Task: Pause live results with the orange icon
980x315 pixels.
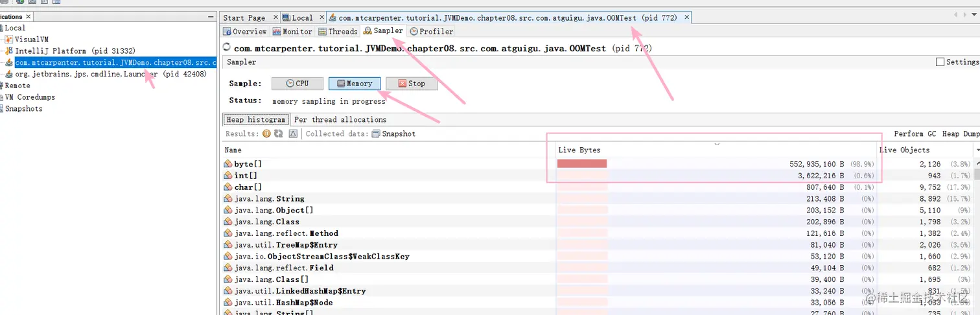Action: (266, 134)
